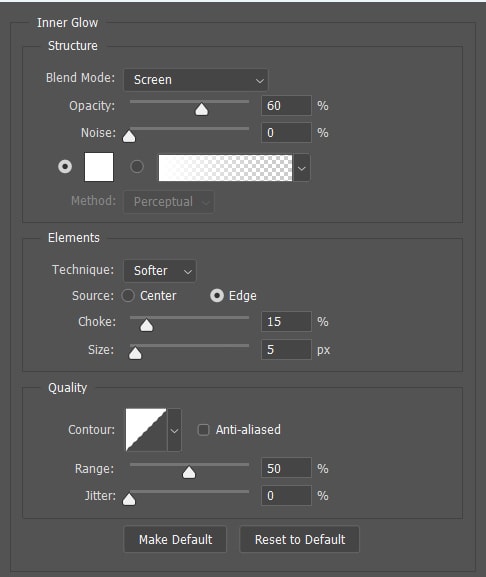The height and width of the screenshot is (577, 486).
Task: Select the solid color radio button
Action: tap(65, 167)
